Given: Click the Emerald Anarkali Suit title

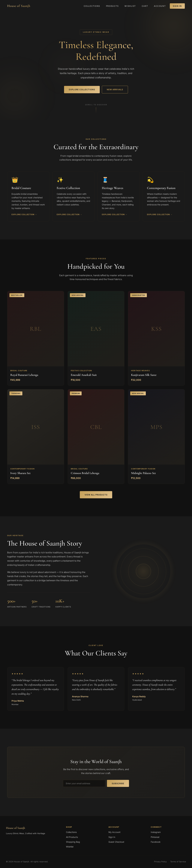Looking at the screenshot, I should click(x=84, y=375).
